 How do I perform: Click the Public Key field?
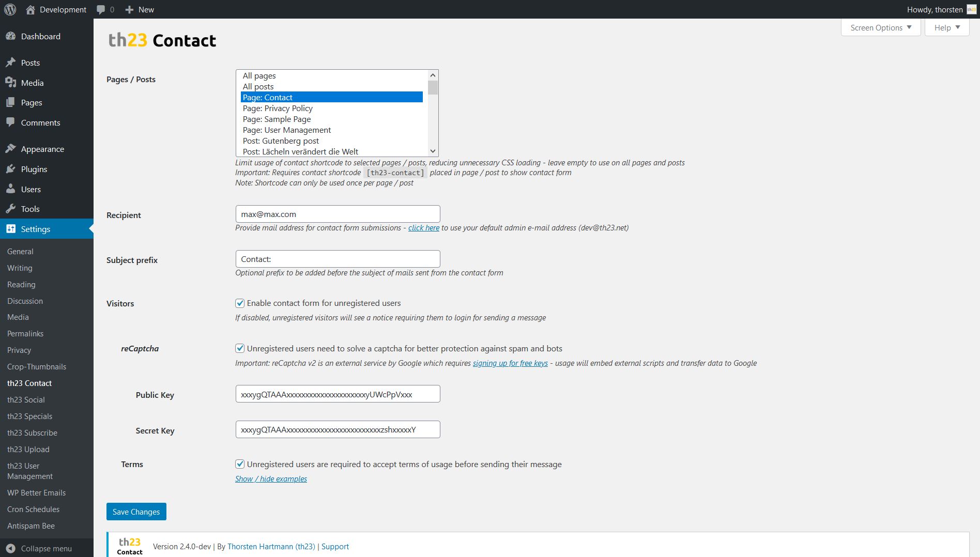pos(338,394)
